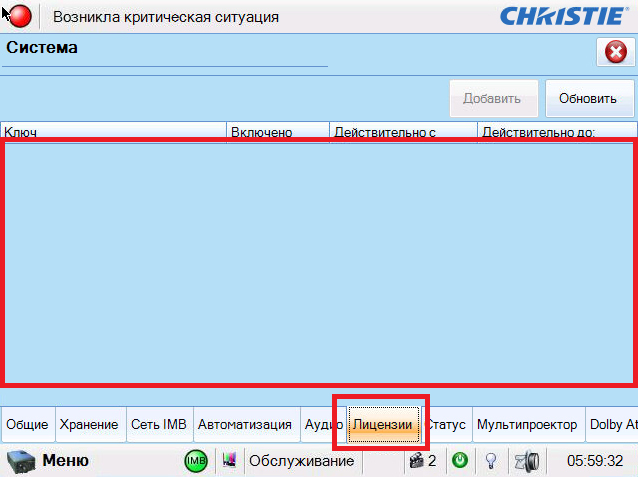The image size is (638, 477).
Task: Select the Действительно с column header
Action: (403, 130)
